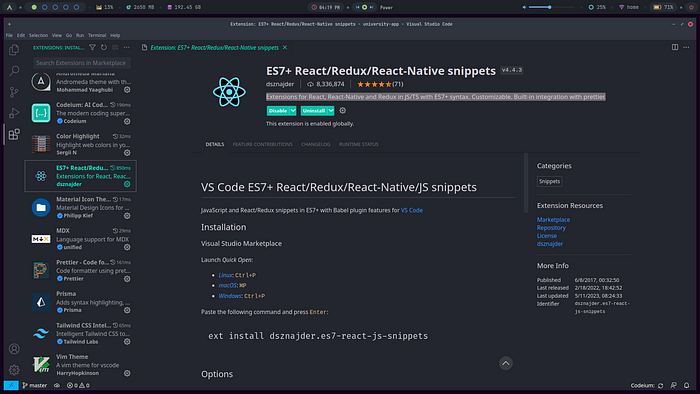Open the Marketplace resource link
This screenshot has width=700, height=394.
coord(553,220)
